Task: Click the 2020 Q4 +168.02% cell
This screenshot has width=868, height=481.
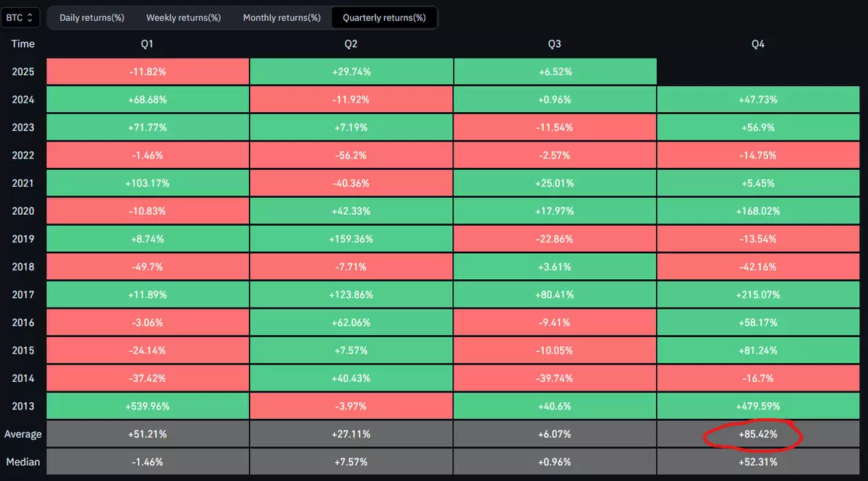Action: coord(758,211)
